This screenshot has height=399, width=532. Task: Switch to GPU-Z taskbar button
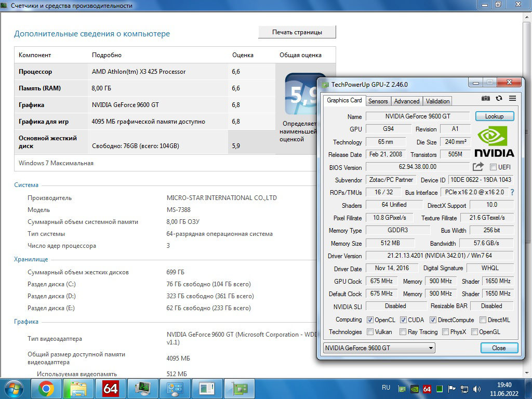point(239,389)
